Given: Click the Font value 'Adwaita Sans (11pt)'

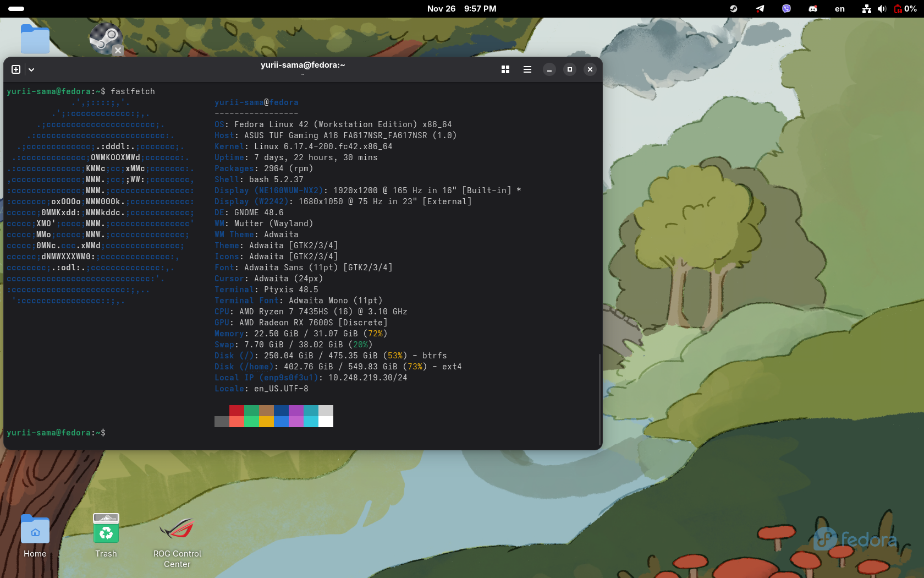Looking at the screenshot, I should click(291, 268).
